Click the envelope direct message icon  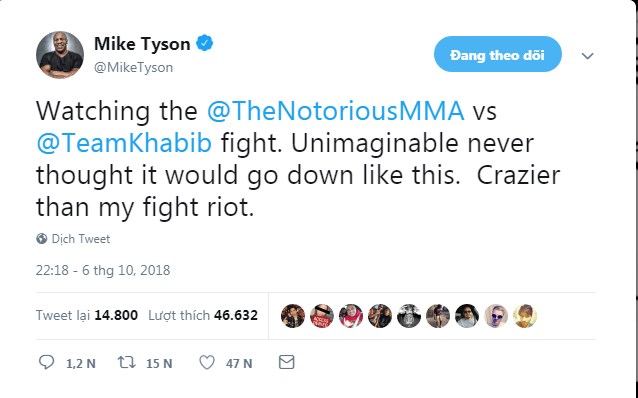(x=286, y=362)
